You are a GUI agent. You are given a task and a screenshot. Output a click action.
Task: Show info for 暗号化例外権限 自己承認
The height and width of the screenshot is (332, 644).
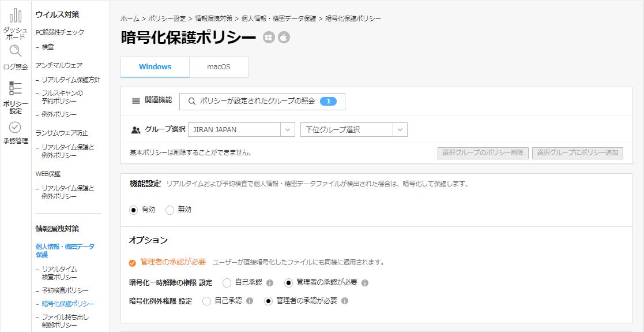point(250,301)
